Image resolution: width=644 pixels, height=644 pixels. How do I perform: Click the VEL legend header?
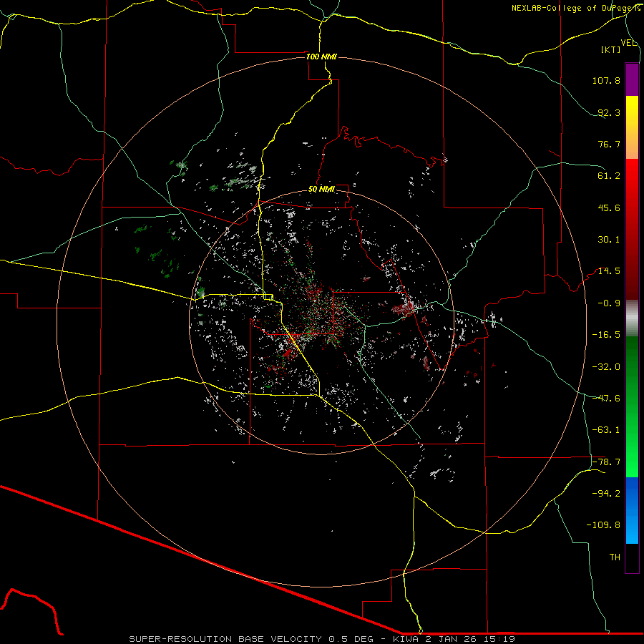tap(628, 43)
